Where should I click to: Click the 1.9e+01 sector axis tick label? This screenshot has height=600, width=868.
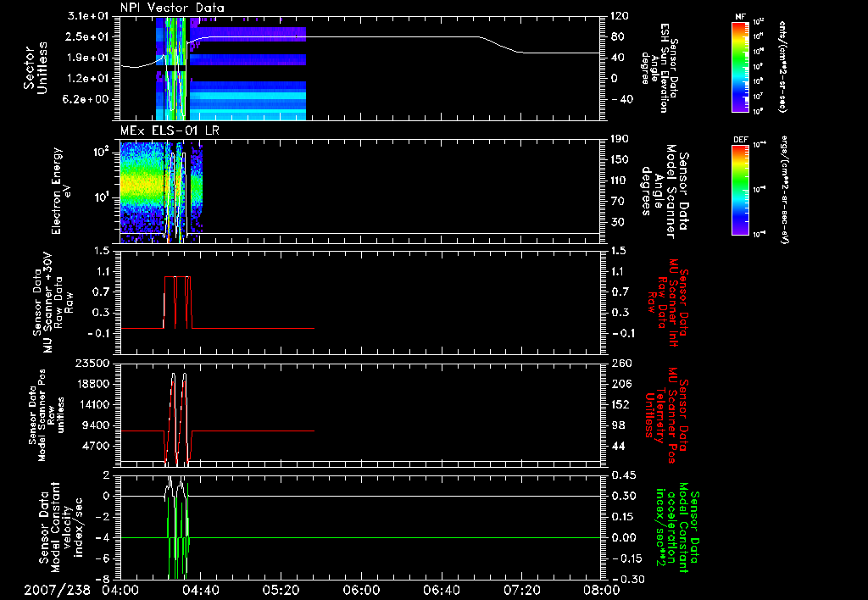(88, 58)
